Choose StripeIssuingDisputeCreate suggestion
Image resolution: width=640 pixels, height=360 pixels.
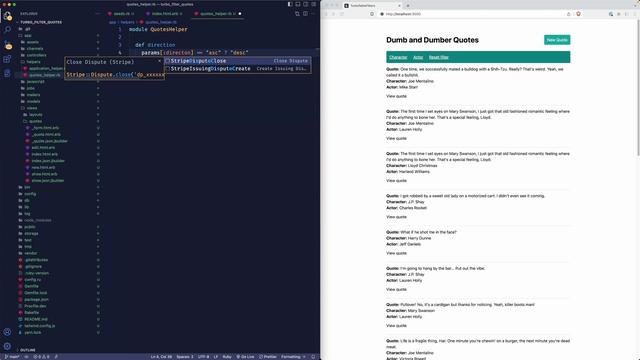pyautogui.click(x=237, y=69)
